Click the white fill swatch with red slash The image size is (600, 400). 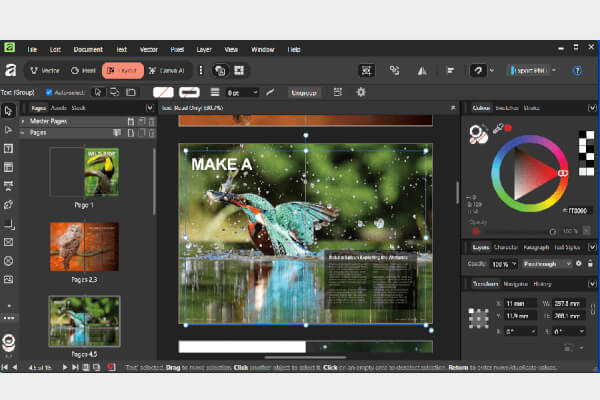[163, 92]
